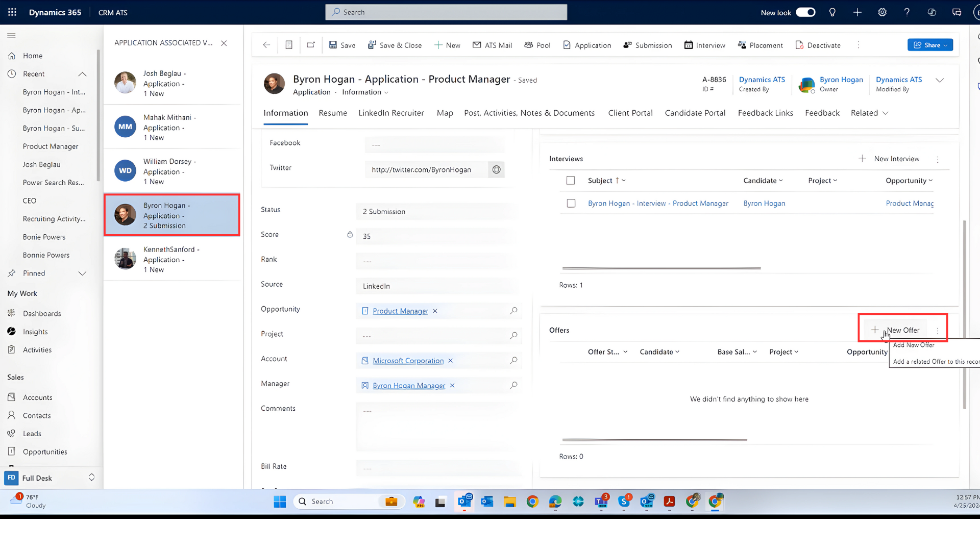Click the Submission command

coord(648,45)
